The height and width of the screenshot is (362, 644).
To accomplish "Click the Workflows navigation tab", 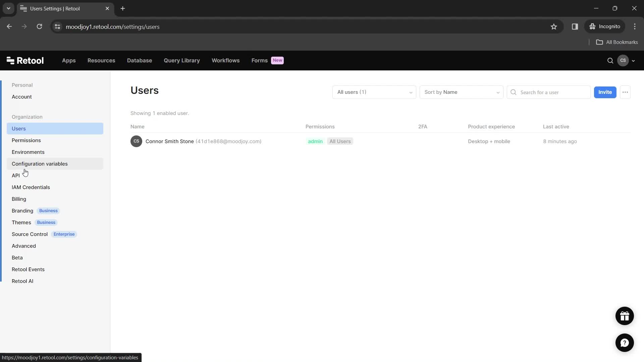I will point(226,60).
